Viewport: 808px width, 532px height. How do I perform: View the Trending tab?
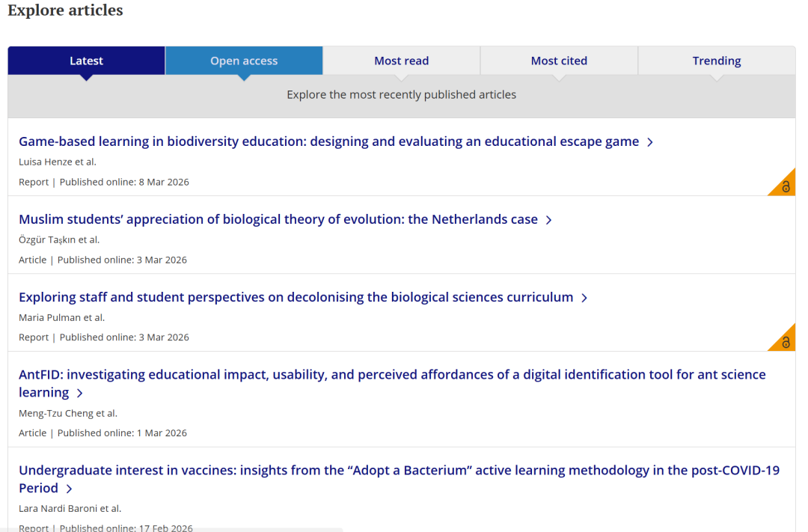click(x=716, y=61)
